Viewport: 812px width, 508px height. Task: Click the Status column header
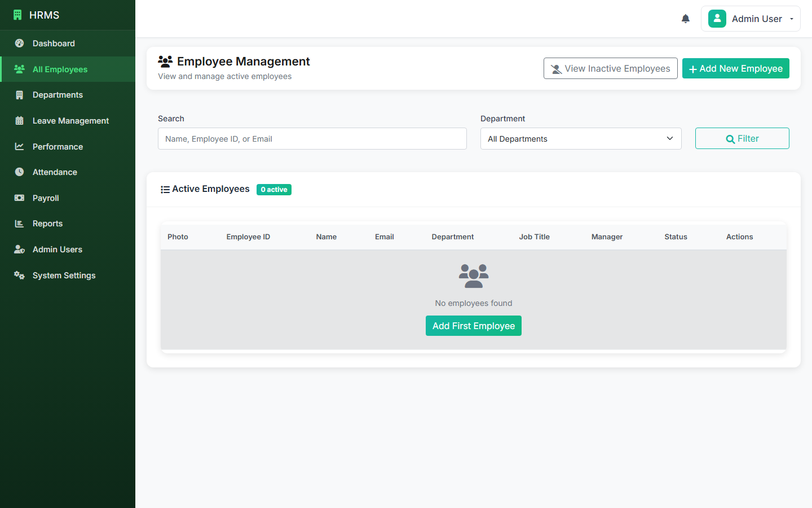coord(676,237)
